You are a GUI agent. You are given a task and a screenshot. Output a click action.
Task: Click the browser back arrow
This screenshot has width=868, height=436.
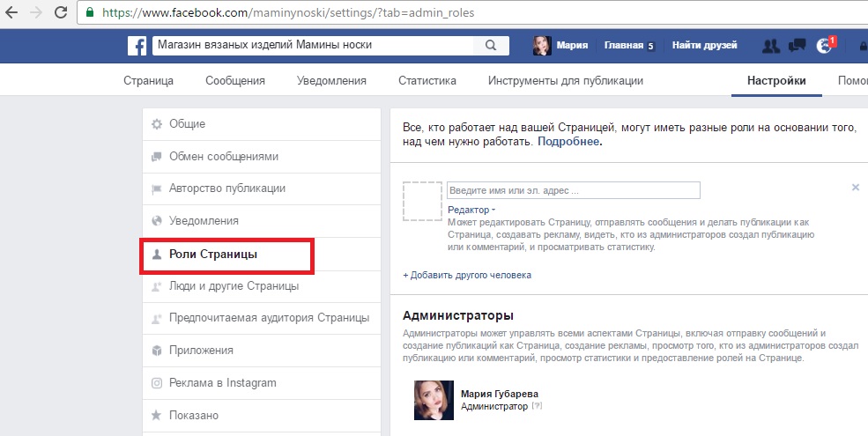tap(13, 13)
